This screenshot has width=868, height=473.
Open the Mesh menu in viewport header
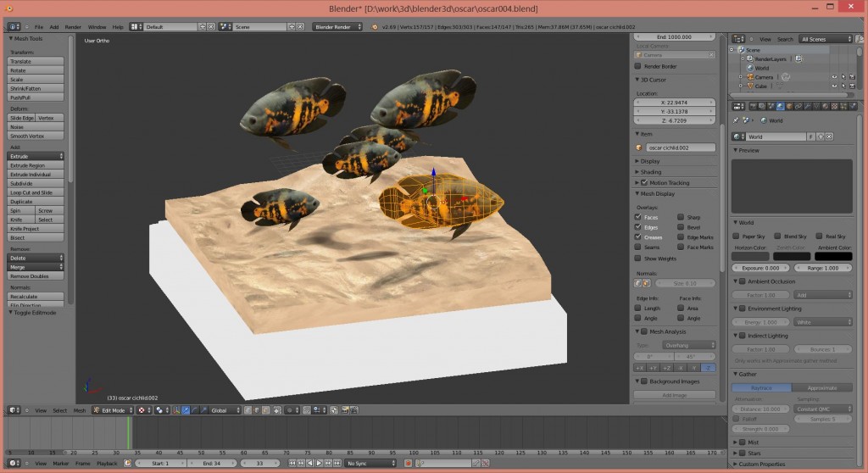[x=80, y=410]
